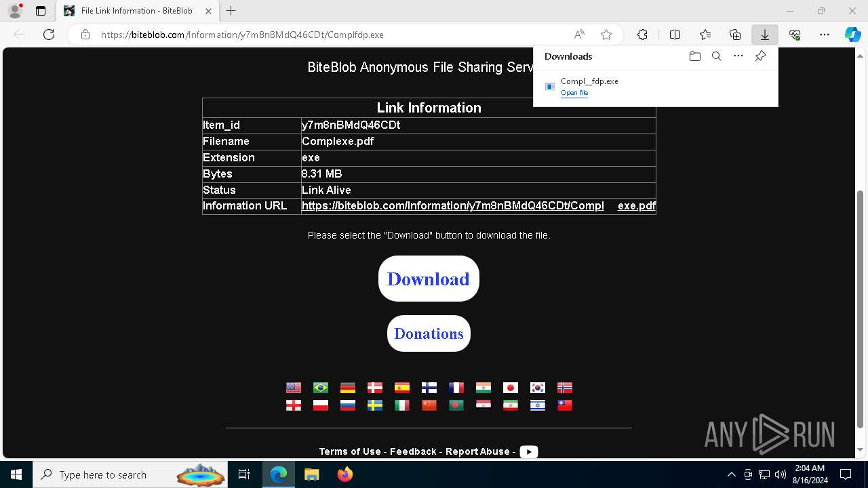Toggle Edge split screen view
Image resolution: width=868 pixels, height=488 pixels.
pyautogui.click(x=675, y=35)
